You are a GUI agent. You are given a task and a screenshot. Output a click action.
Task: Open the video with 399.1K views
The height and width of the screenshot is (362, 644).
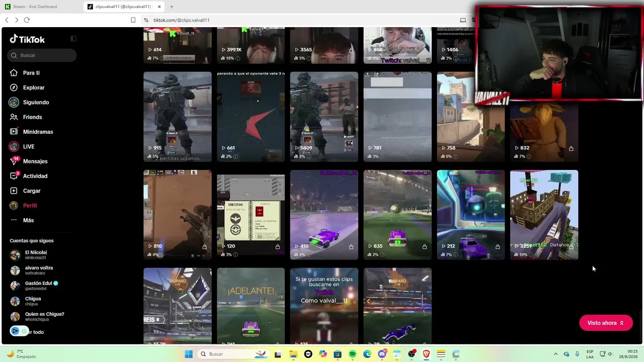(x=251, y=46)
